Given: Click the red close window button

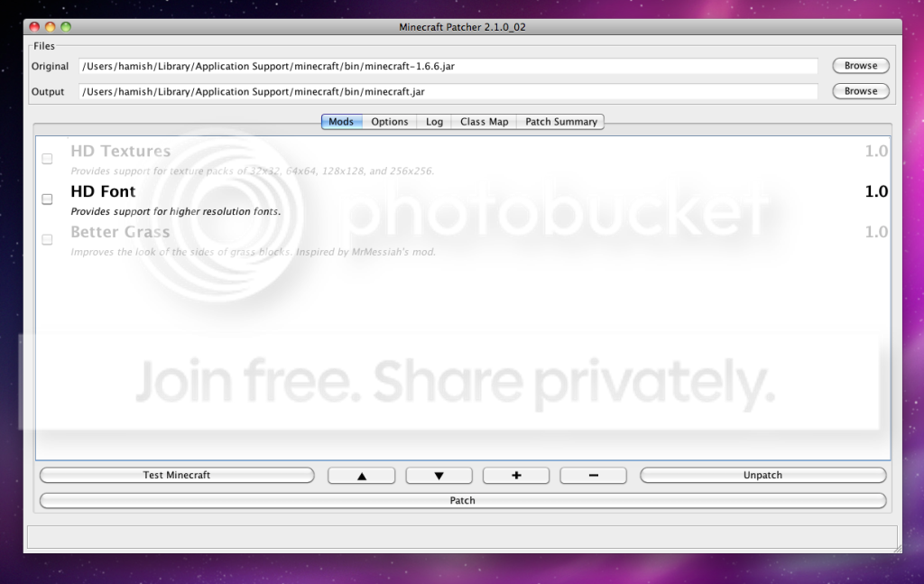Looking at the screenshot, I should 34,27.
